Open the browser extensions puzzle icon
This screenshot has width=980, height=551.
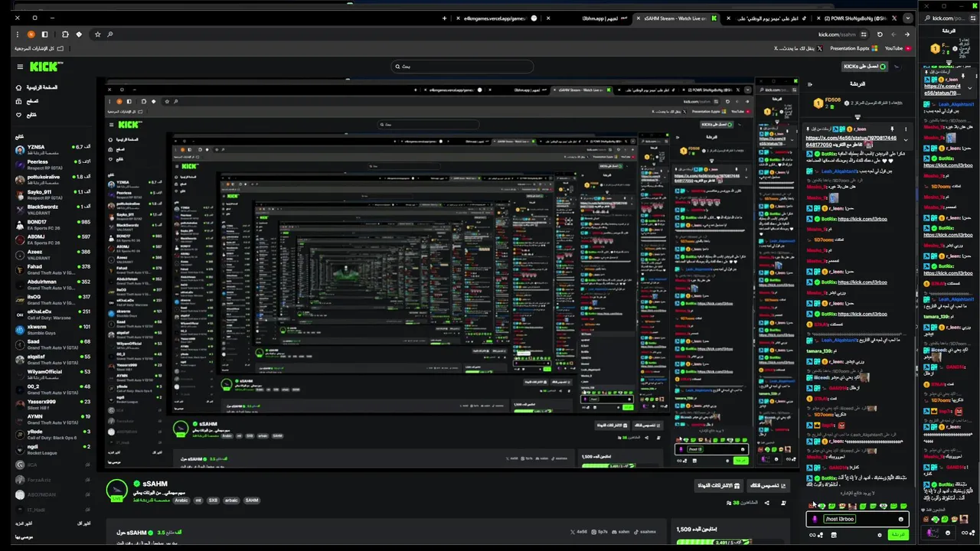tap(64, 34)
